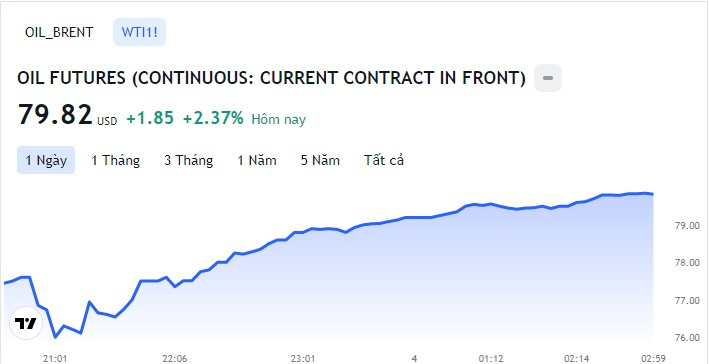Click the +2.37% change label
Screen dimensions: 709x364
213,118
